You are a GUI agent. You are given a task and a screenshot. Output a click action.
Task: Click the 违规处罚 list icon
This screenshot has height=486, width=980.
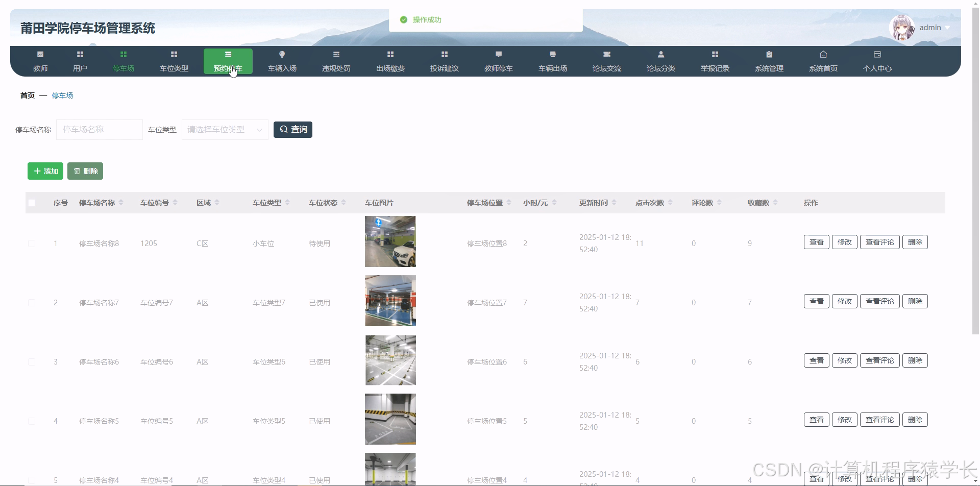(x=336, y=54)
